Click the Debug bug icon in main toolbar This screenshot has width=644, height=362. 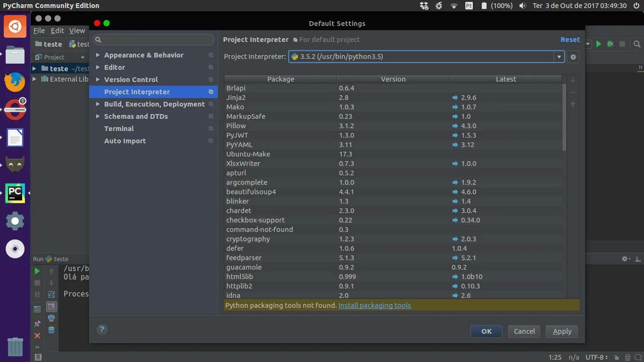click(610, 44)
